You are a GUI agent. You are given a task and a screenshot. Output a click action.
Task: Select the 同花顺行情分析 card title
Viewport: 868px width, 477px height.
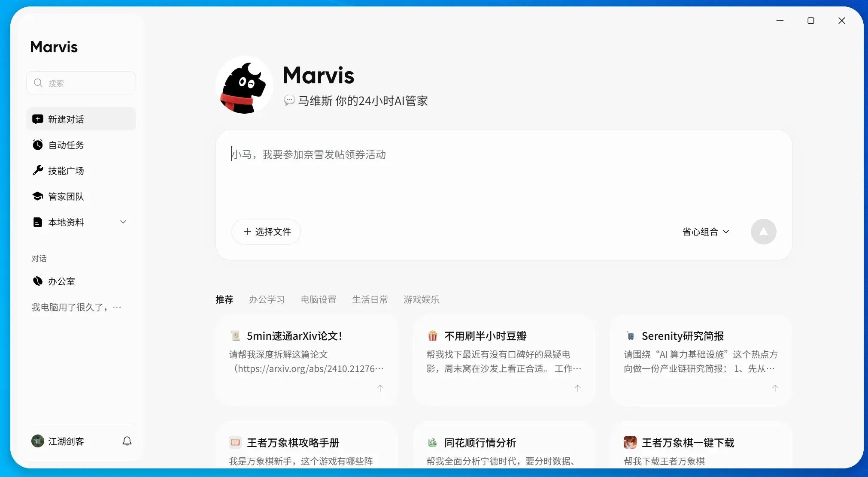tap(480, 443)
